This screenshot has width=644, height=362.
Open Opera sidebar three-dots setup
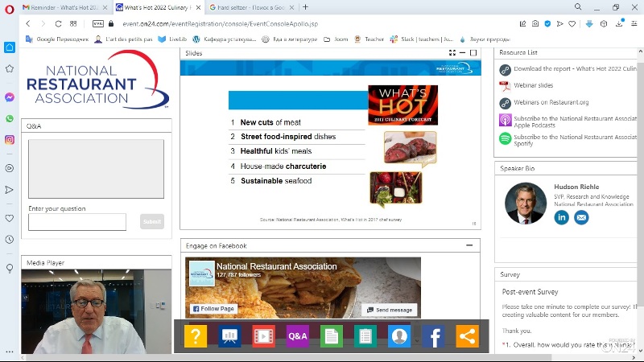(10, 352)
